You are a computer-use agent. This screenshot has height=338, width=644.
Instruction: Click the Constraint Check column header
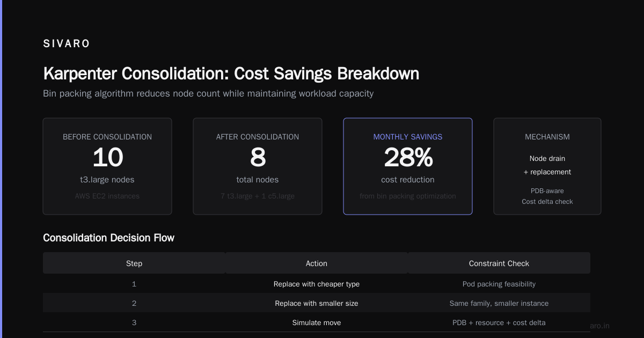pyautogui.click(x=499, y=263)
